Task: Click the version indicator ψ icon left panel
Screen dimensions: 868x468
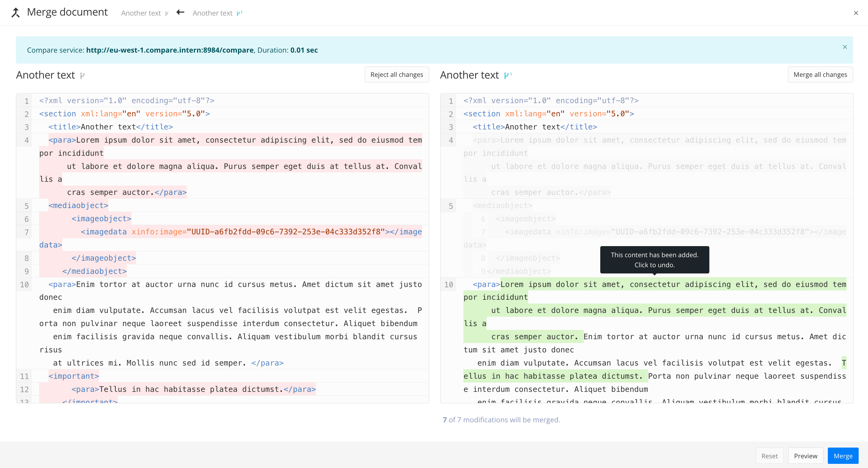Action: point(82,75)
